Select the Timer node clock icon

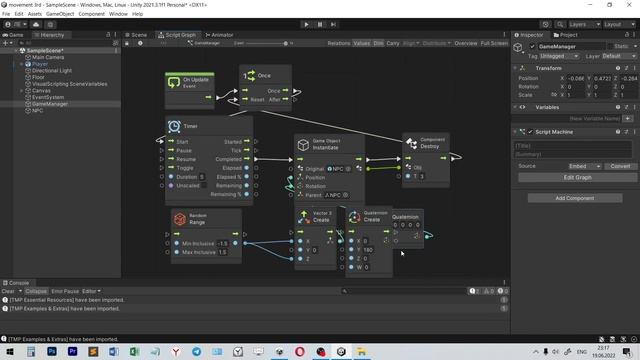coord(174,126)
